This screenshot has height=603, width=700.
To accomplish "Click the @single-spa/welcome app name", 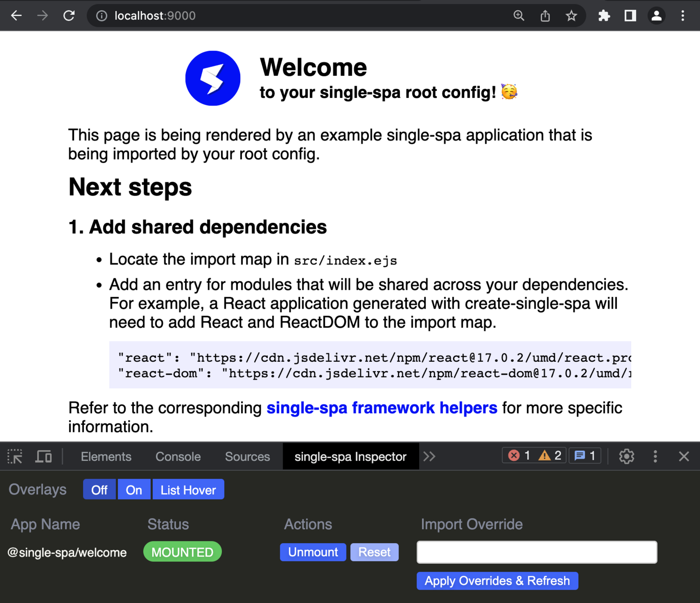I will click(67, 553).
